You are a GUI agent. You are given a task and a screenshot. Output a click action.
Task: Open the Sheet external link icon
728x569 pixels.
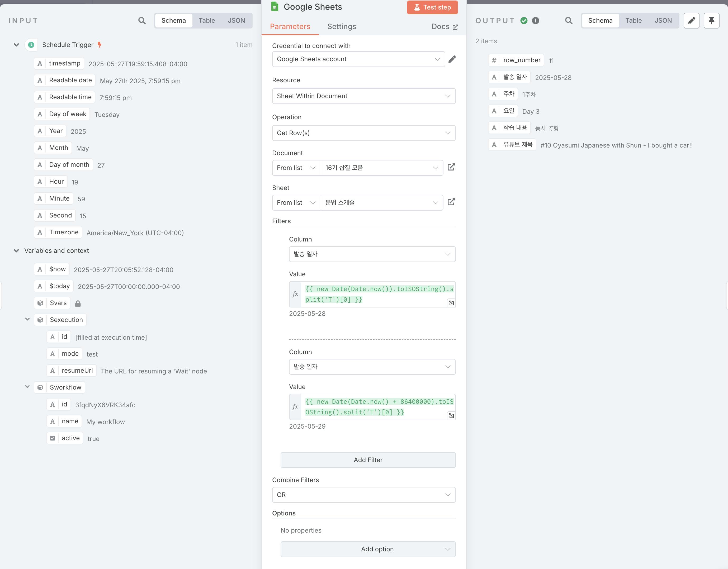pos(451,202)
